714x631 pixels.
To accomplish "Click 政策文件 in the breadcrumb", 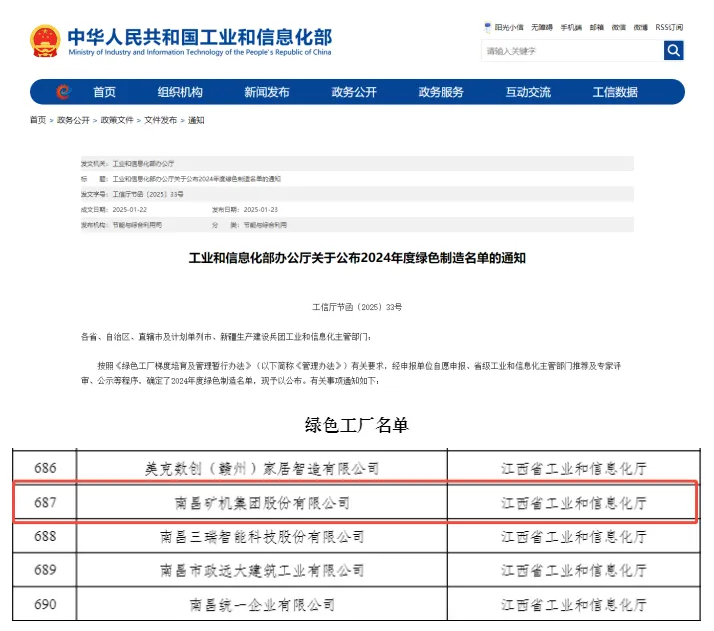I will pyautogui.click(x=117, y=120).
